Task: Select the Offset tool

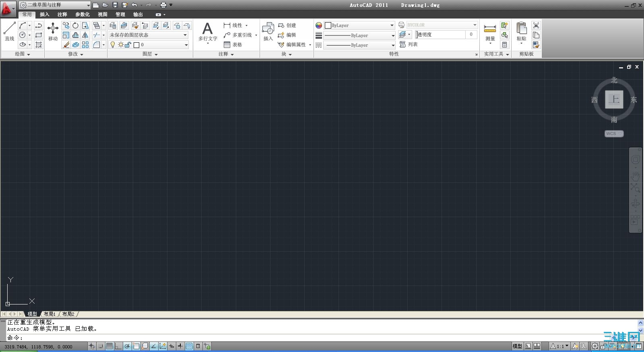Action: 75,35
